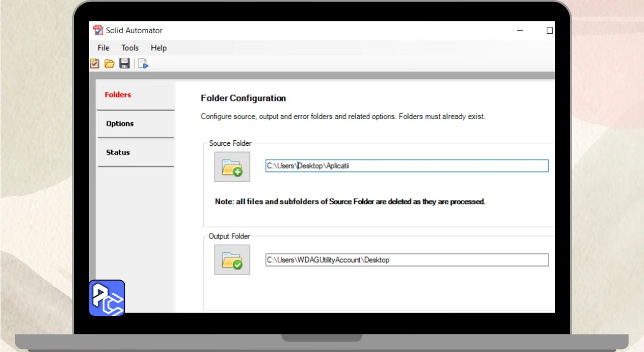Click the blue PC logo badge
644x352 pixels.
tap(107, 298)
